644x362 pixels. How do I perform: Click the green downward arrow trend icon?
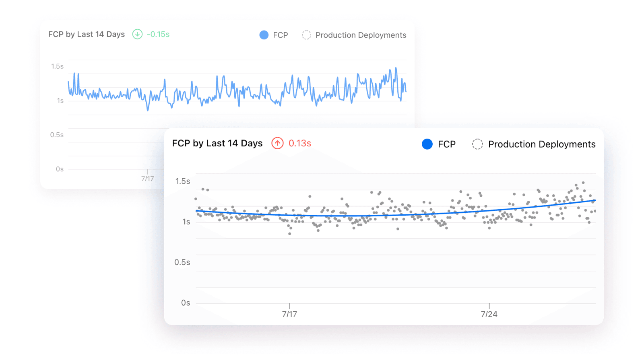coord(137,35)
